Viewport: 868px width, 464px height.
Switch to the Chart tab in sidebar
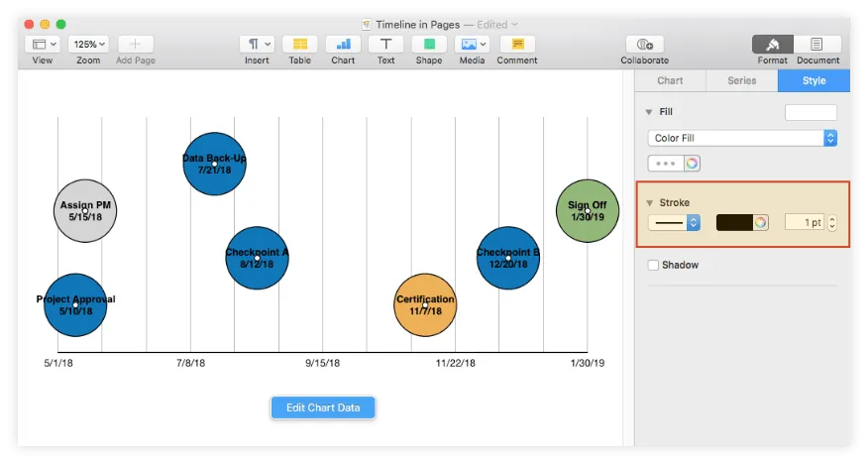coord(670,80)
